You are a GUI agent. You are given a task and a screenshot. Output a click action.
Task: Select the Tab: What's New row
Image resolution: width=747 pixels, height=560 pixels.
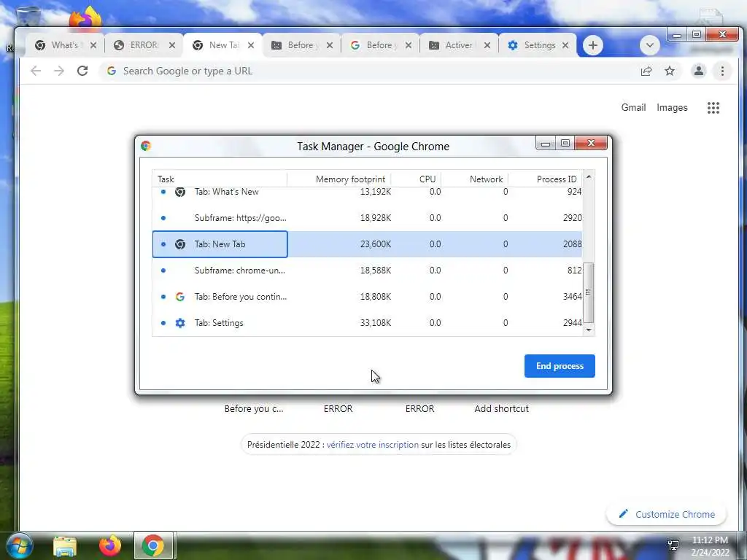point(368,192)
